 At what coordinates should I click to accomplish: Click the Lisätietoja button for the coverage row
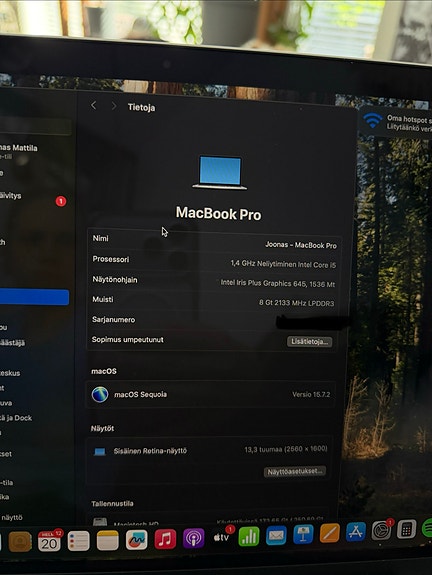pos(310,342)
